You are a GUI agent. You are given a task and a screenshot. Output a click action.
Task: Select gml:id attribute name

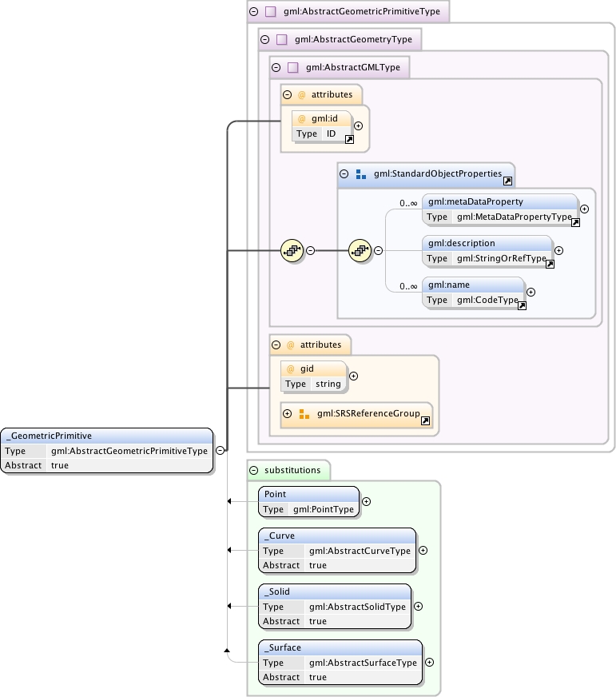point(324,118)
